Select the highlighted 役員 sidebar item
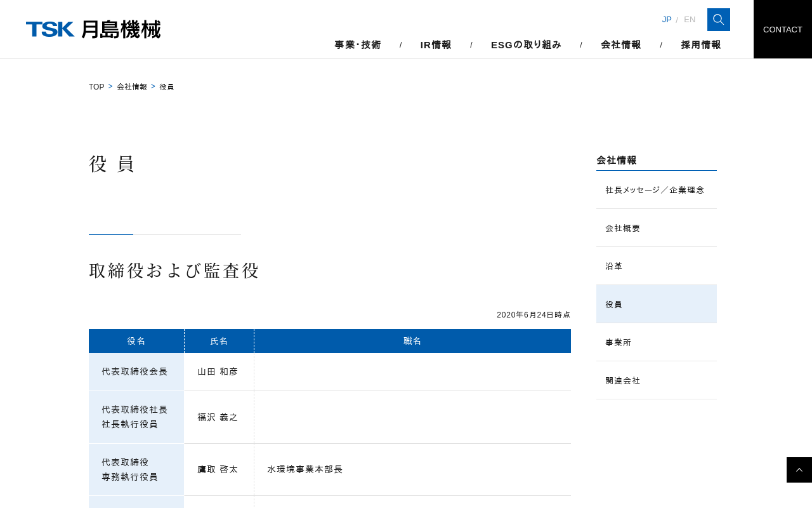This screenshot has height=508, width=812. [614, 304]
